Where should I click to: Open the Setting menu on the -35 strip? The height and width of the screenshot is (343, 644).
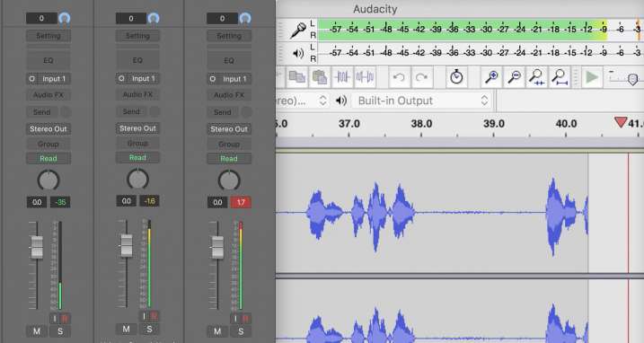(x=49, y=36)
